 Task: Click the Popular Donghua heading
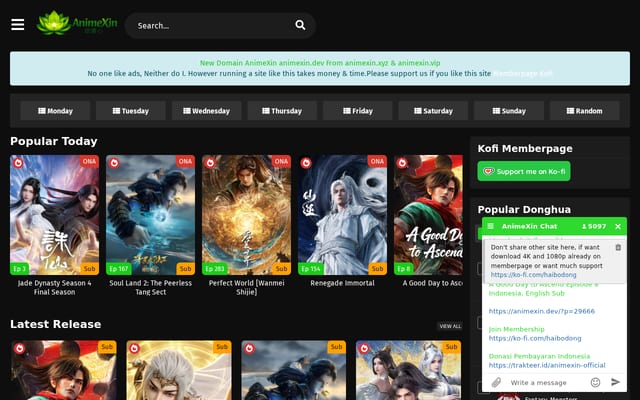point(524,209)
